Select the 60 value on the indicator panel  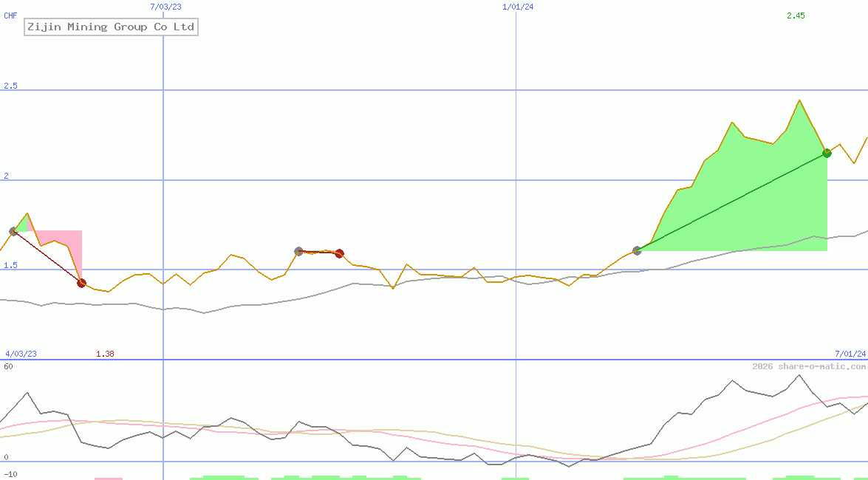[x=7, y=365]
